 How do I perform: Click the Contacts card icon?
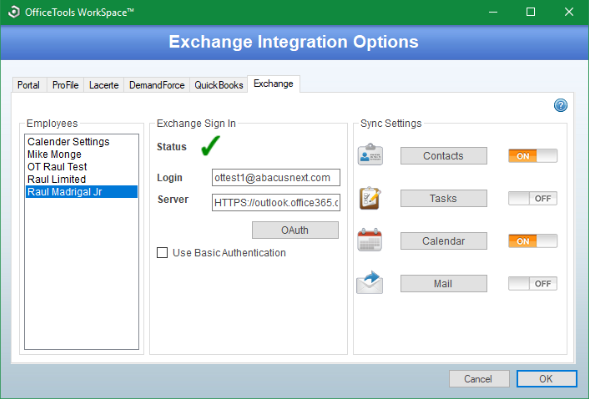(x=370, y=155)
